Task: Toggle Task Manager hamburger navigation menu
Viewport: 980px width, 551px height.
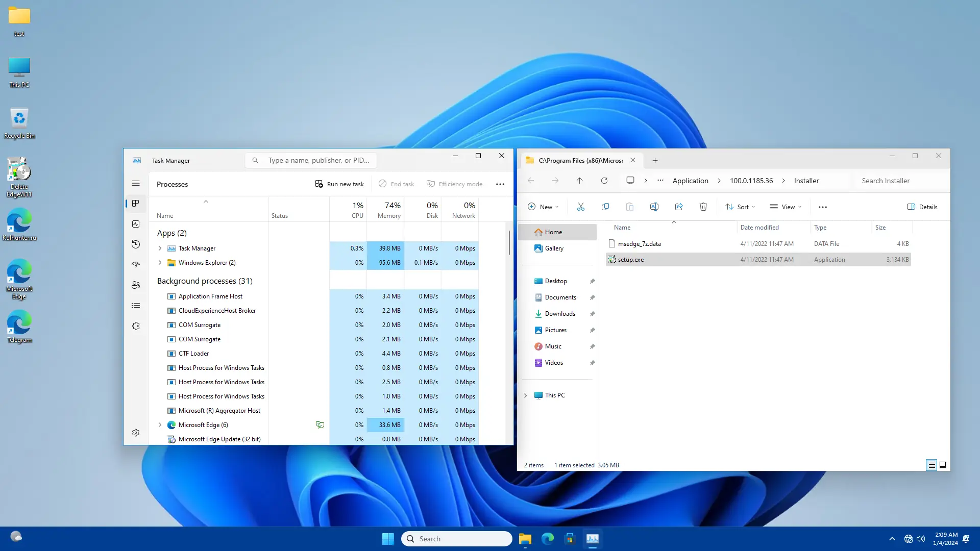Action: (136, 183)
